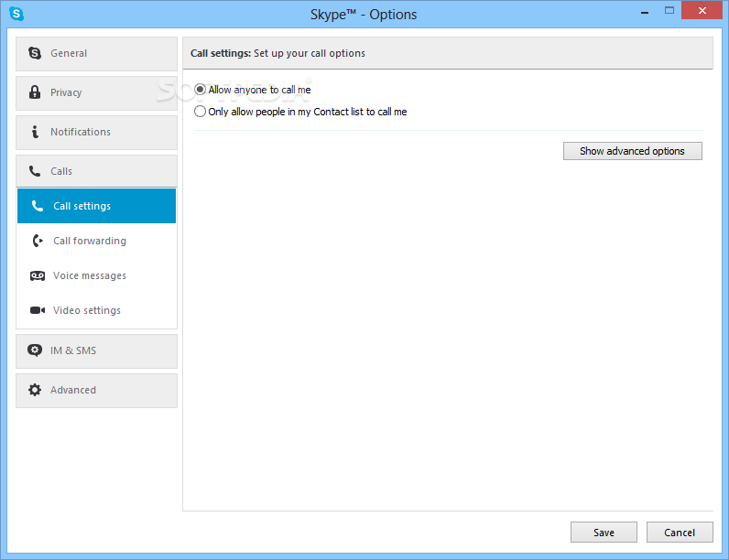Click the Advanced gear icon
Image resolution: width=729 pixels, height=560 pixels.
point(35,390)
